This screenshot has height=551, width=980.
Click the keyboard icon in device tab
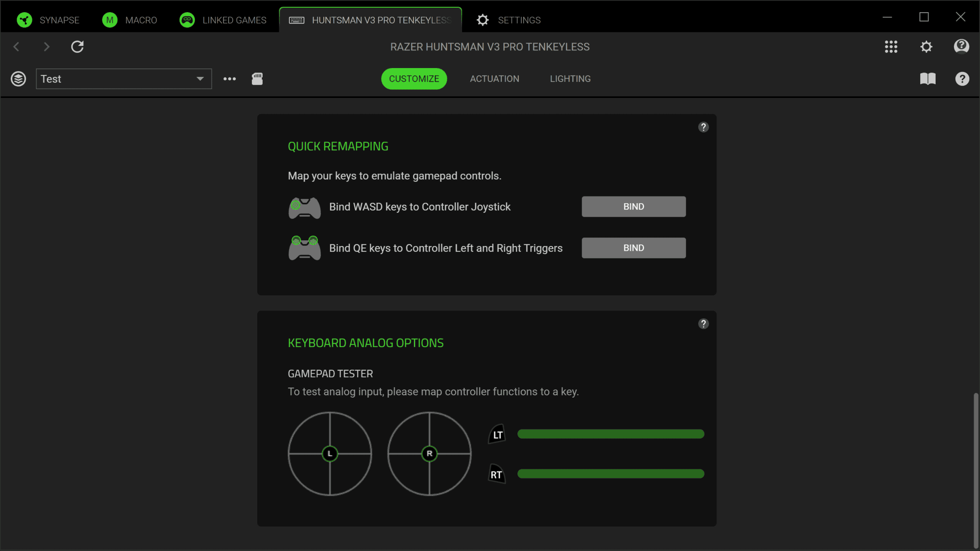click(296, 20)
